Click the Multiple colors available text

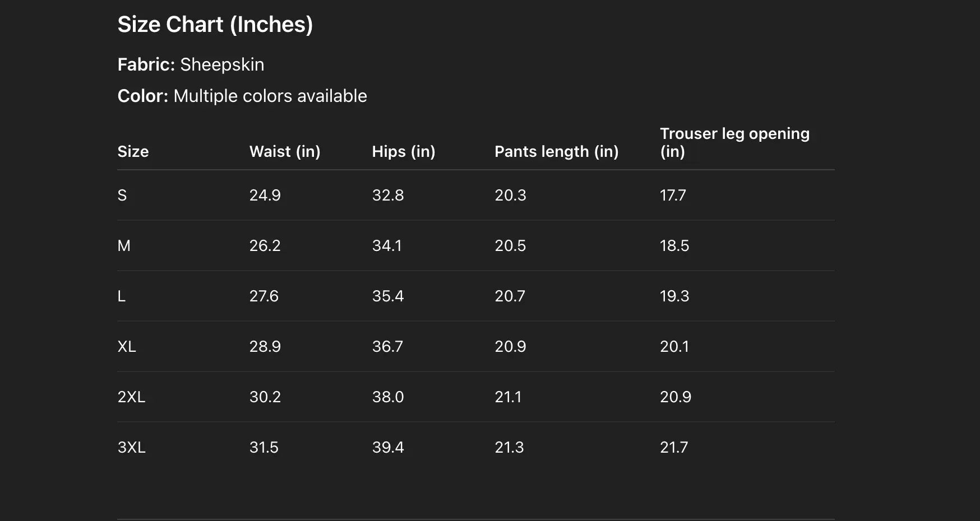tap(270, 96)
